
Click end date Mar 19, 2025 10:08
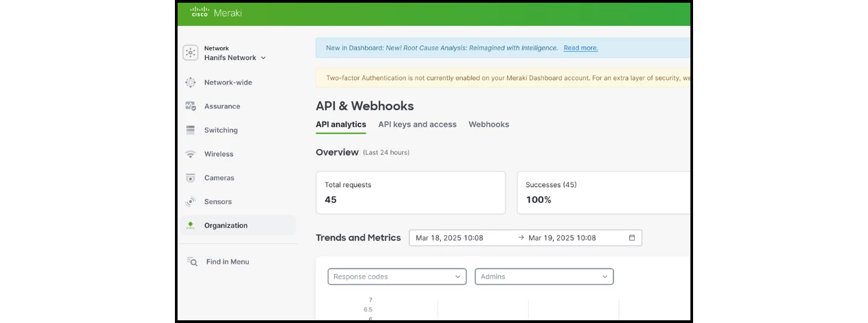562,238
